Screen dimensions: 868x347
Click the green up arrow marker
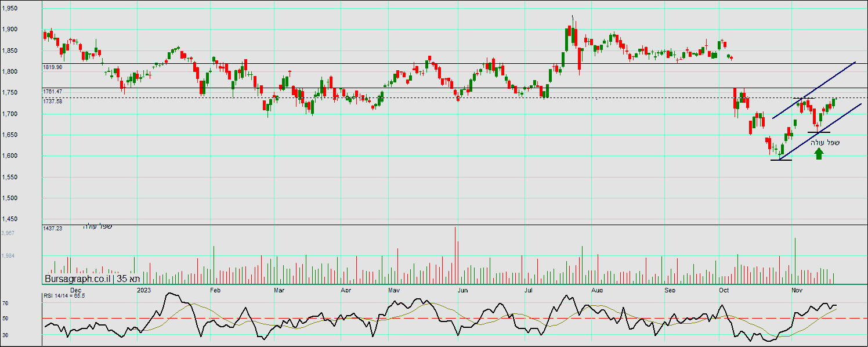(x=819, y=154)
